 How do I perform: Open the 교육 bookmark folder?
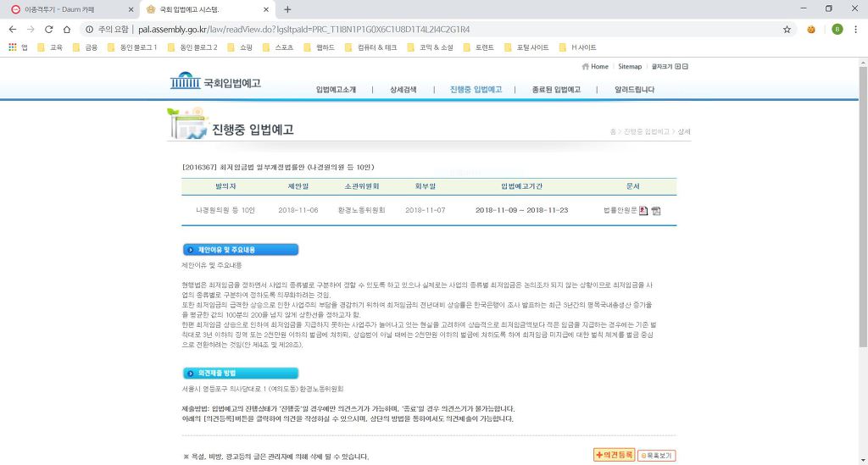[x=50, y=47]
